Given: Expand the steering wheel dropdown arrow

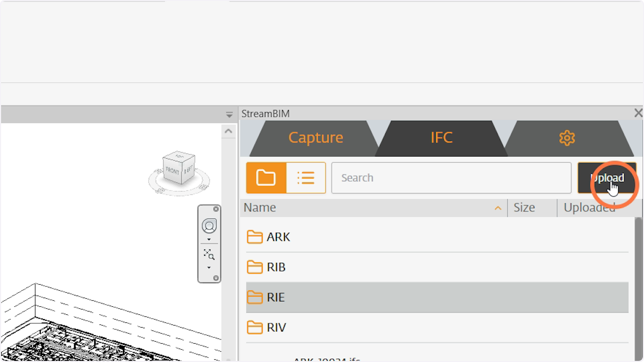Looking at the screenshot, I should click(209, 239).
